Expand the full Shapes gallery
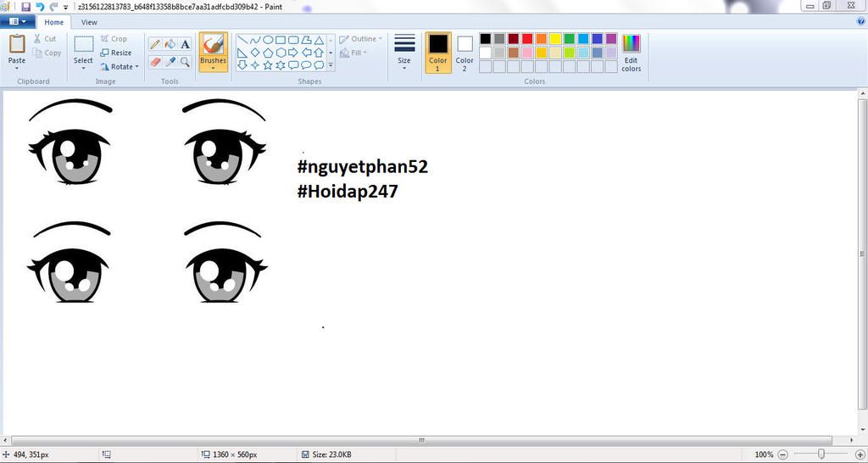This screenshot has width=868, height=463. [x=331, y=65]
